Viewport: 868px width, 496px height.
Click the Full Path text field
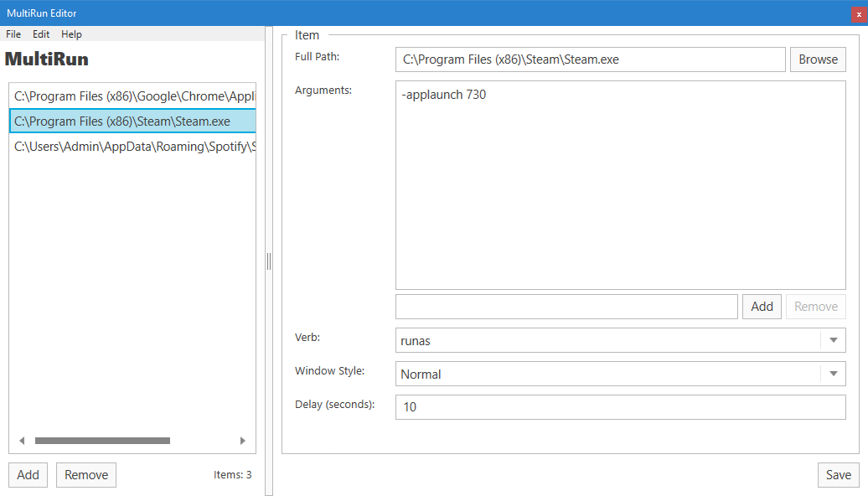coord(590,59)
